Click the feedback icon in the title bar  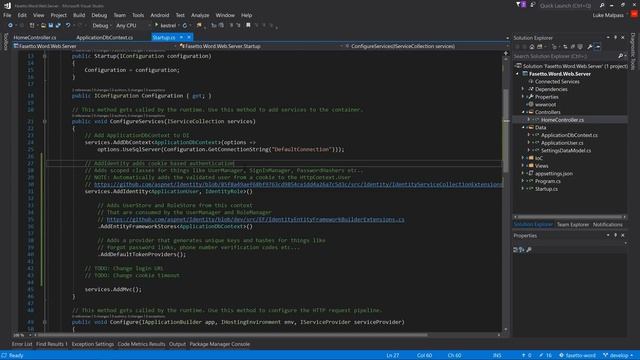point(533,5)
